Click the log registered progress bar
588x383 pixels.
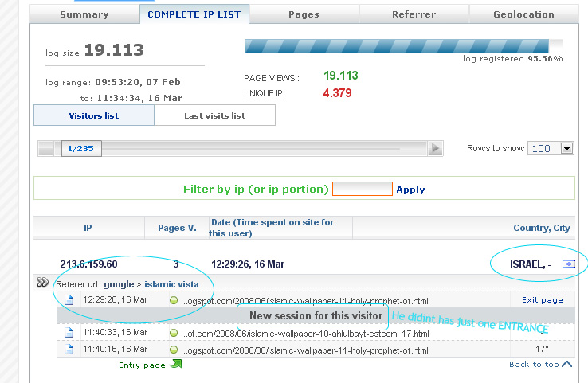click(x=404, y=46)
